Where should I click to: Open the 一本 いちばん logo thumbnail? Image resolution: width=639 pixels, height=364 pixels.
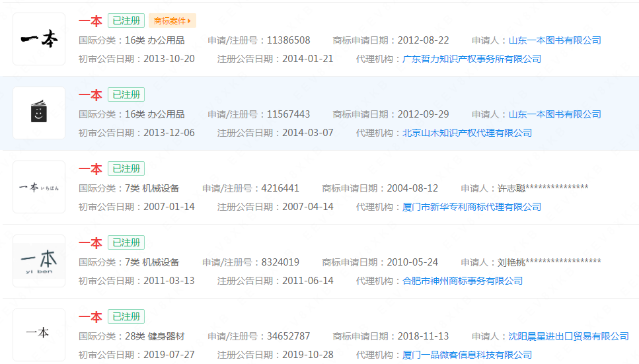tap(39, 187)
